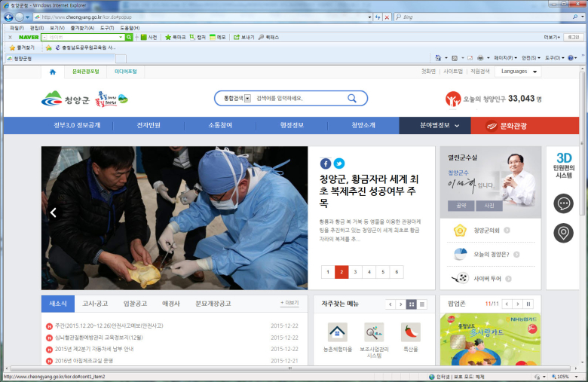Viewport: 588px width, 382px height.
Task: Open the 보기(V) menu
Action: pos(57,28)
